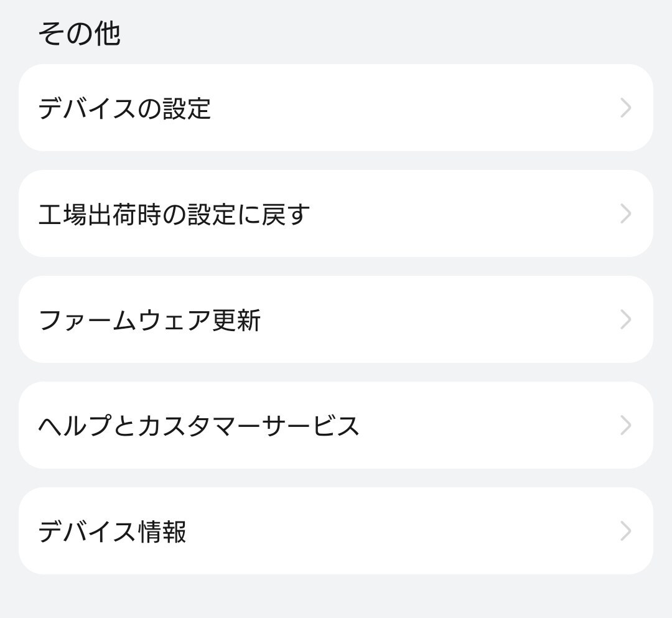The image size is (672, 618).
Task: Expand the firmware update card (ファームウェア更新)
Action: point(336,319)
